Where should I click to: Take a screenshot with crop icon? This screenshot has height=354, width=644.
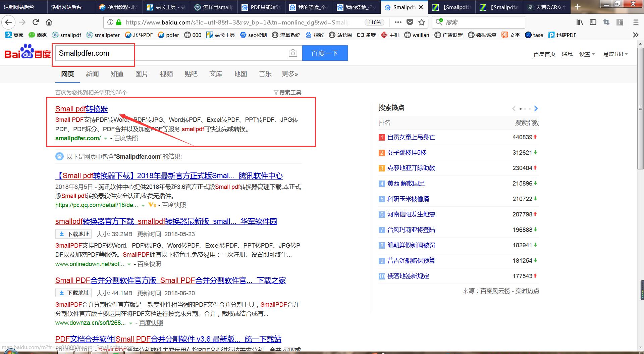point(606,22)
